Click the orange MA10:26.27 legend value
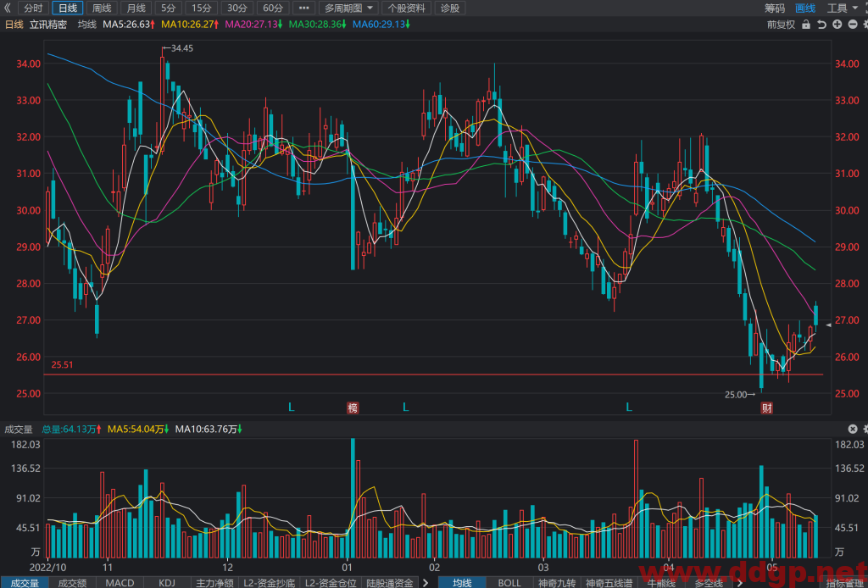This screenshot has width=868, height=588. coord(190,25)
